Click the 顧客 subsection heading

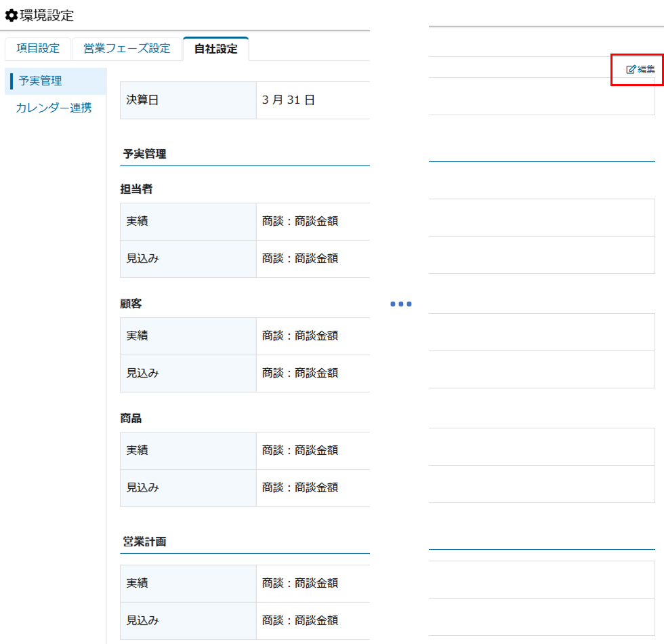[x=131, y=304]
